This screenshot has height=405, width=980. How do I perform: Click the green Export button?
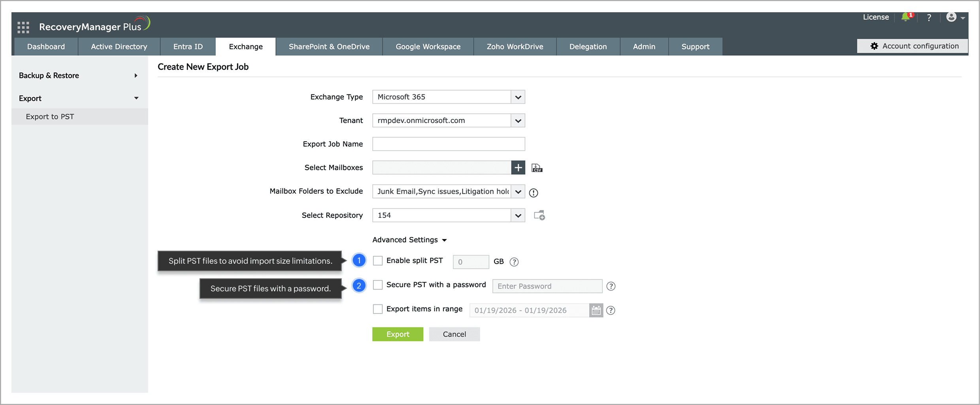(x=398, y=334)
